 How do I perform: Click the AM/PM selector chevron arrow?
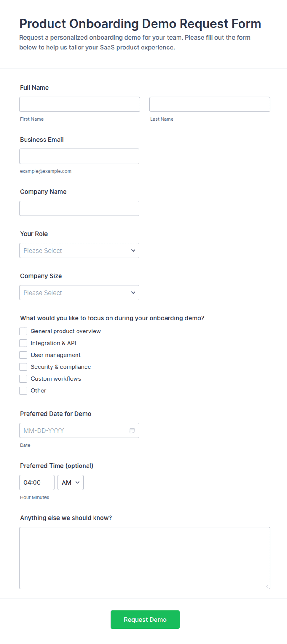77,483
